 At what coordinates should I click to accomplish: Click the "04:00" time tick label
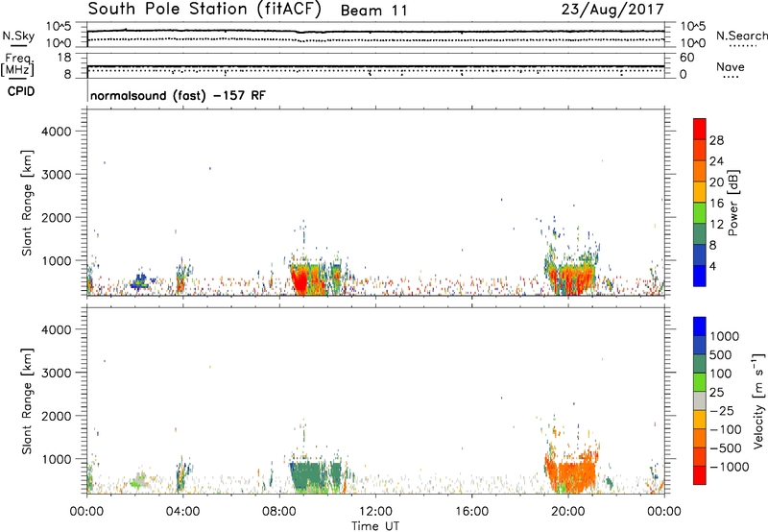click(x=182, y=512)
